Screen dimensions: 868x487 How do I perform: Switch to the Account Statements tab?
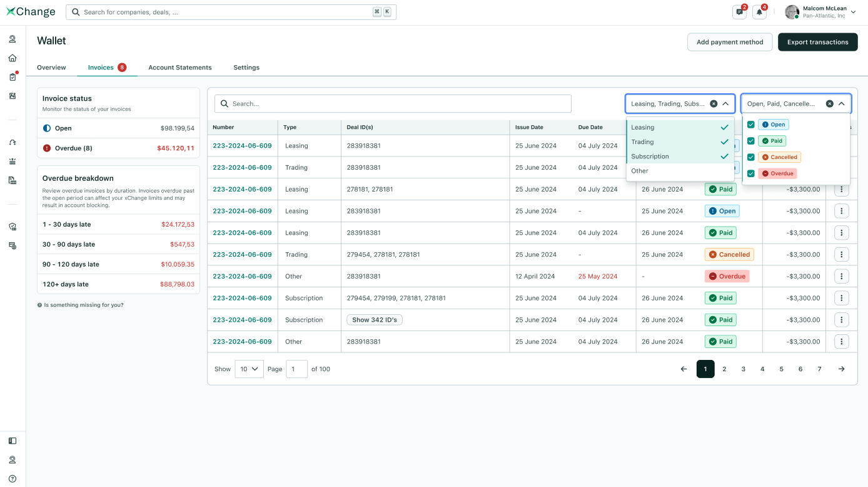tap(179, 68)
